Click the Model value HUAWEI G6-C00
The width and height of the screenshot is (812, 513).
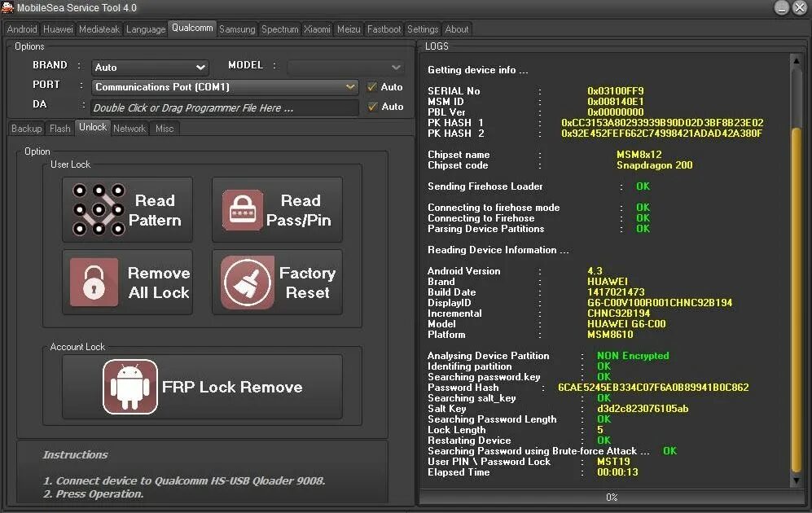tap(626, 324)
